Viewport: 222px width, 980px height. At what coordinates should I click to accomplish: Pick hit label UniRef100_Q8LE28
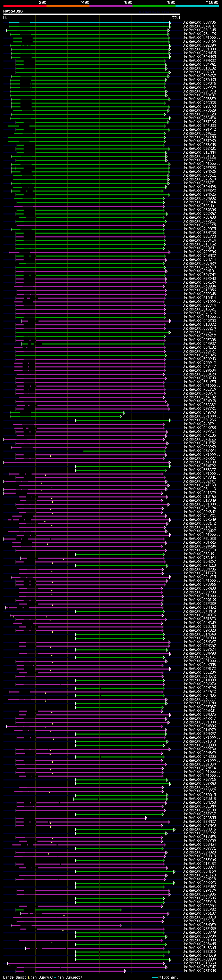199,114
